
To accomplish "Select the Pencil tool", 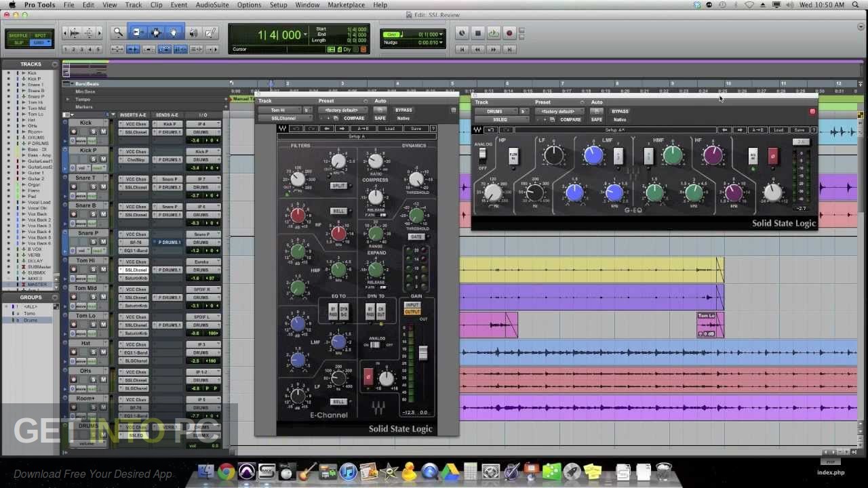I will point(211,32).
